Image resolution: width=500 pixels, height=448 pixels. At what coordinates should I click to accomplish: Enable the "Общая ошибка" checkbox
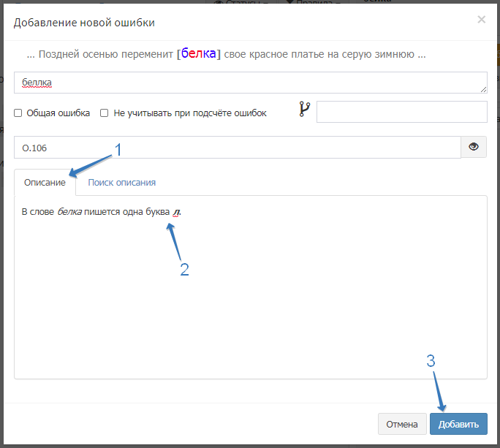tap(18, 113)
